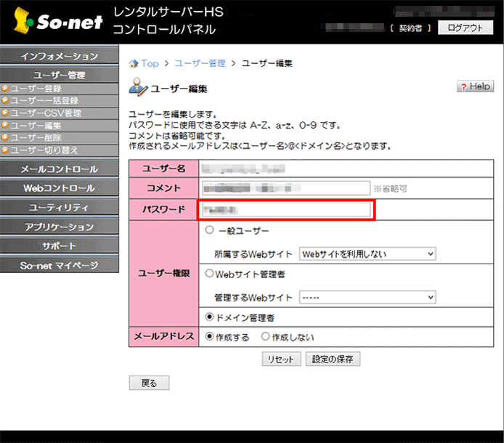Click the So-net logo
504x443 pixels.
(x=54, y=22)
